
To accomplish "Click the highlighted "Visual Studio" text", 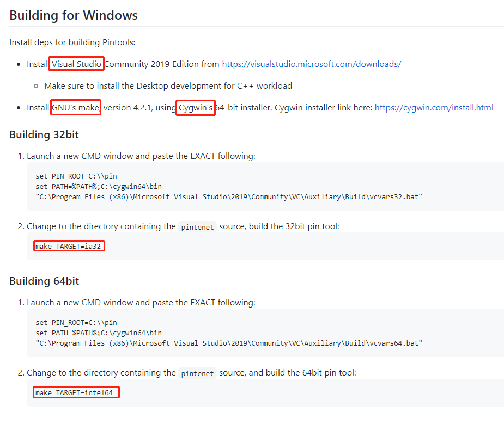I will [x=76, y=64].
